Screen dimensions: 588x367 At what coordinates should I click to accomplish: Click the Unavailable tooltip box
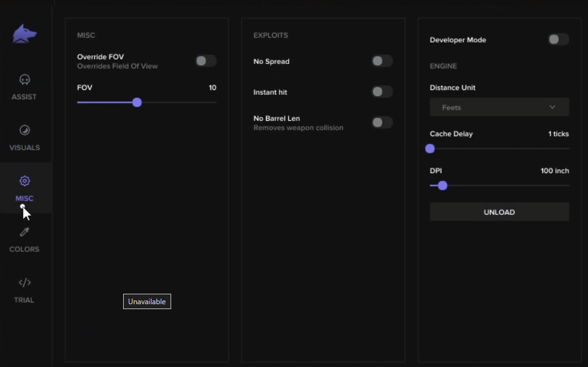[x=147, y=301]
